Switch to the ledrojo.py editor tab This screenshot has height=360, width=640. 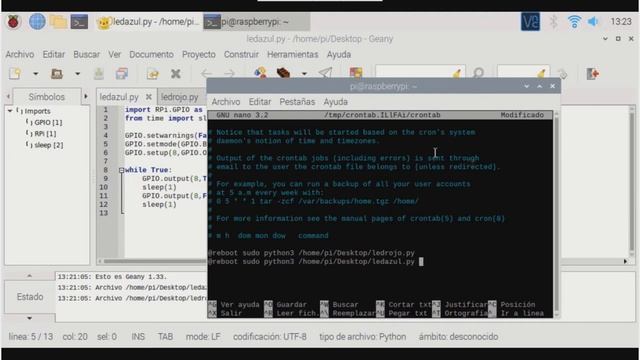[179, 97]
